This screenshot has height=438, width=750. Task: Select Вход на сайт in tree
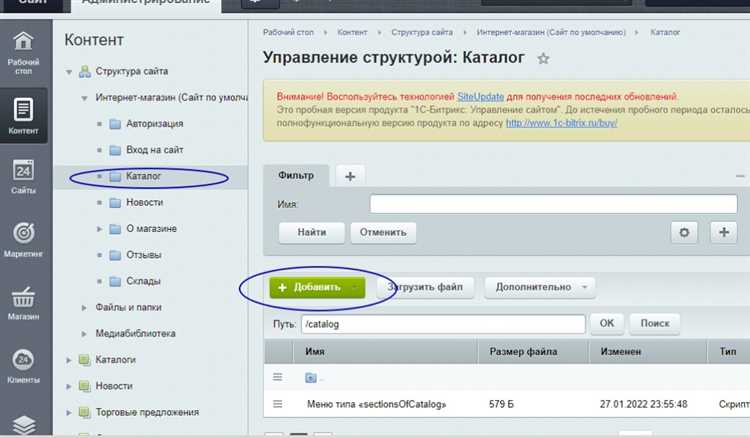point(154,150)
